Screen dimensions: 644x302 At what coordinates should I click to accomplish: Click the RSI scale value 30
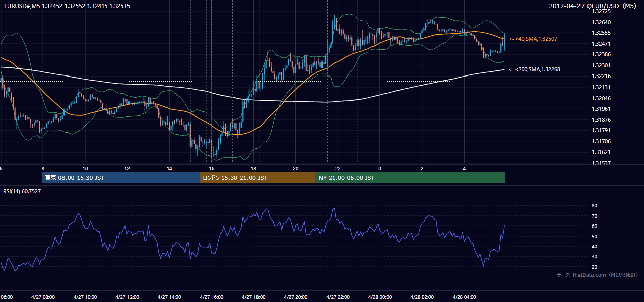[x=594, y=257]
